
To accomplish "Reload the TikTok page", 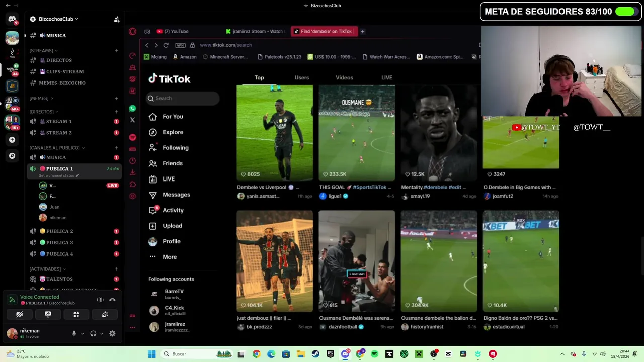I will pos(166,45).
